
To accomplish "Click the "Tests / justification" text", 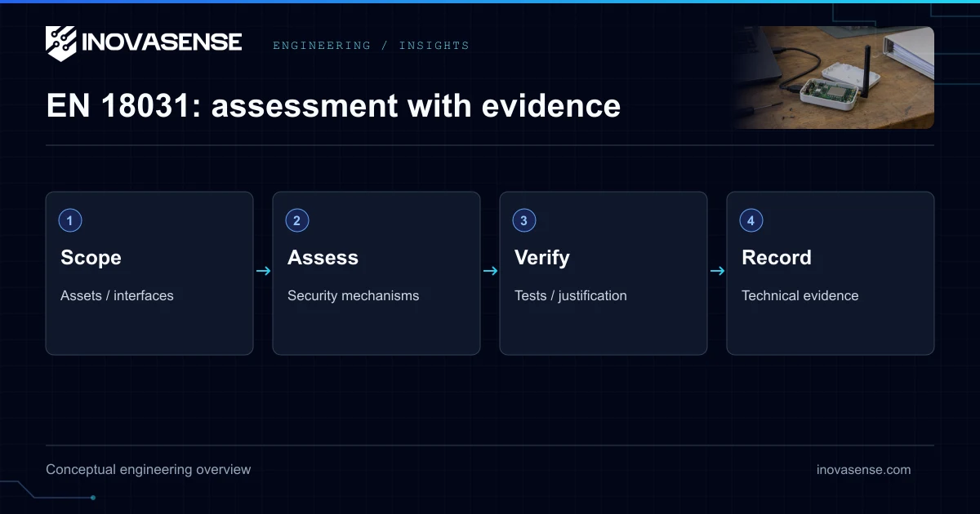I will 571,295.
